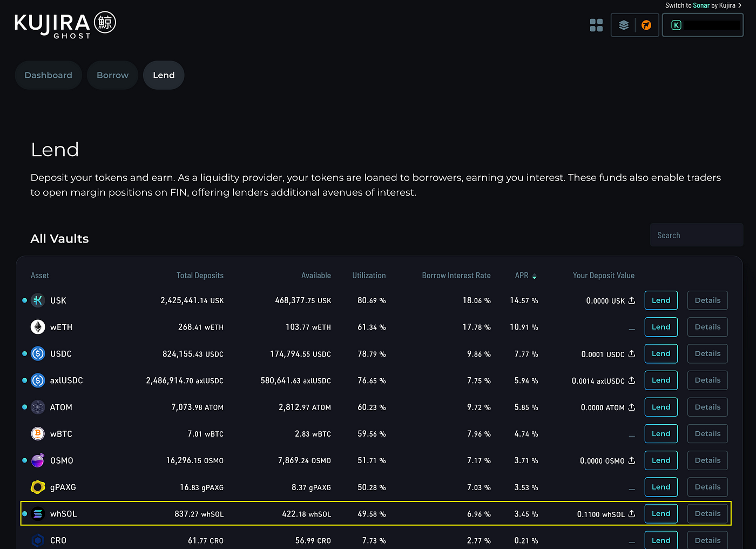Click the wETH token icon

click(38, 327)
